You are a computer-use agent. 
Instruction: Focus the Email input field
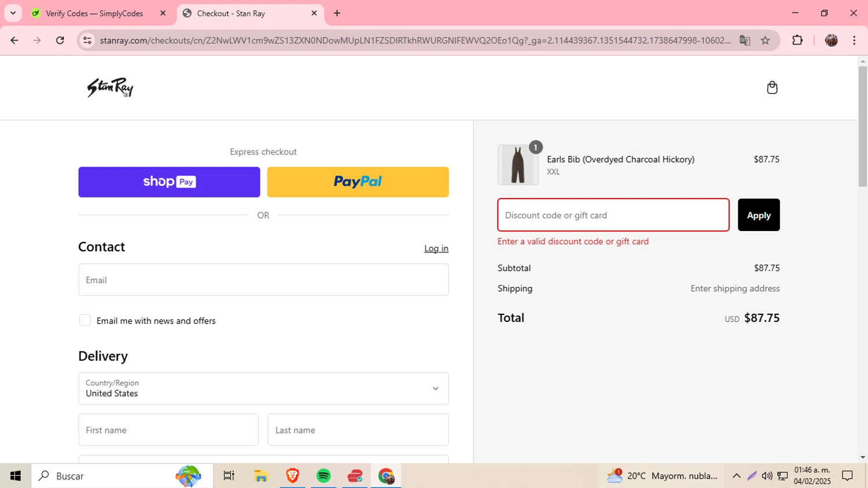(263, 280)
